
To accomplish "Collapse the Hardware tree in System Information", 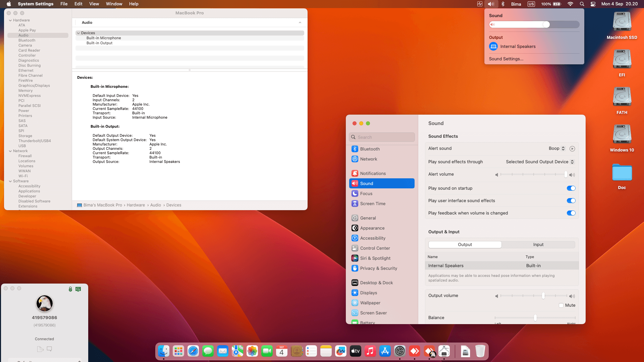I will click(11, 20).
